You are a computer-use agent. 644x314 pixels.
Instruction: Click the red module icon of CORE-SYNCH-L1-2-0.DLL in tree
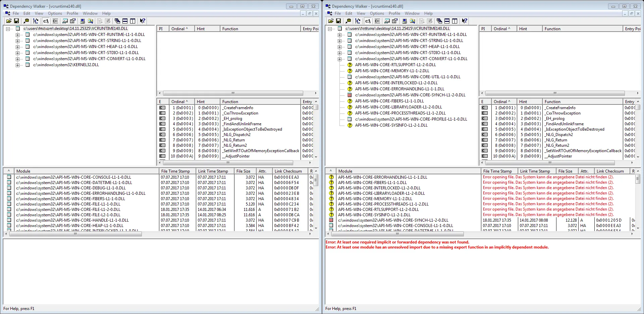350,95
